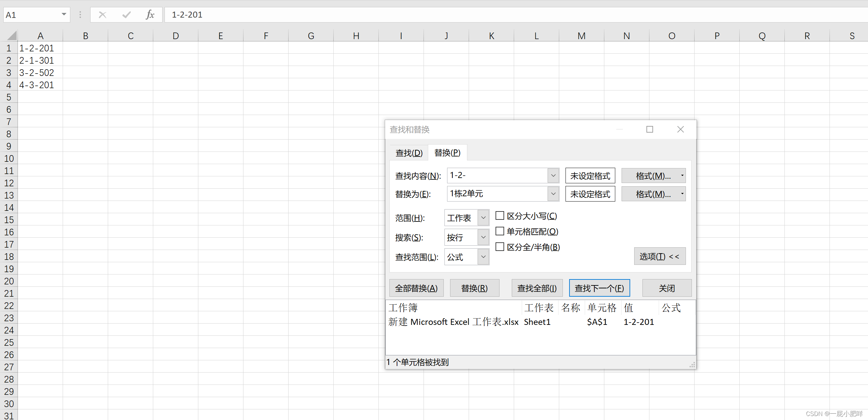Click the Cancel X icon in formula bar
Viewport: 868px width, 420px height.
pos(102,15)
